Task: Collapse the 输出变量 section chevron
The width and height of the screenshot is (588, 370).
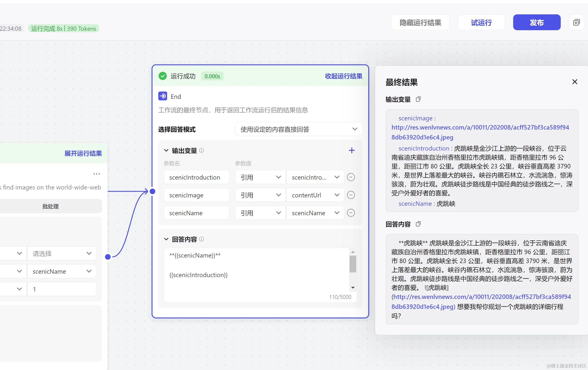Action: coord(166,150)
